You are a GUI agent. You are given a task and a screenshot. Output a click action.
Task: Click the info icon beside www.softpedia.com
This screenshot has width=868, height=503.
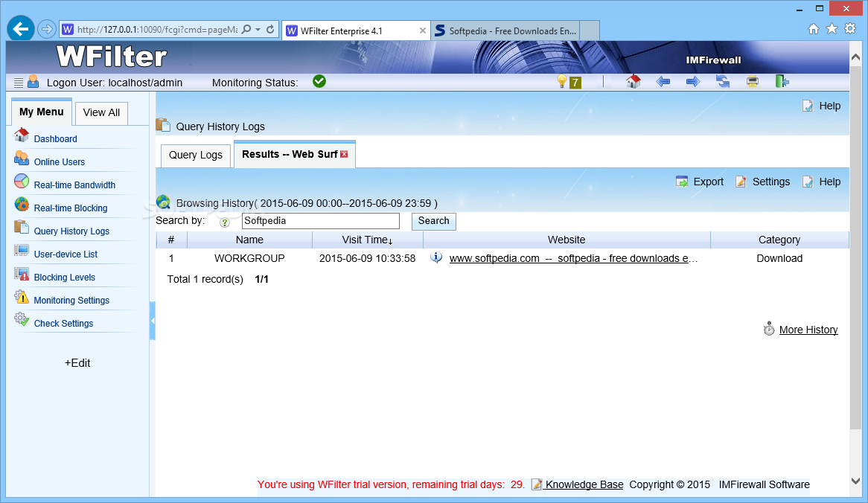436,257
